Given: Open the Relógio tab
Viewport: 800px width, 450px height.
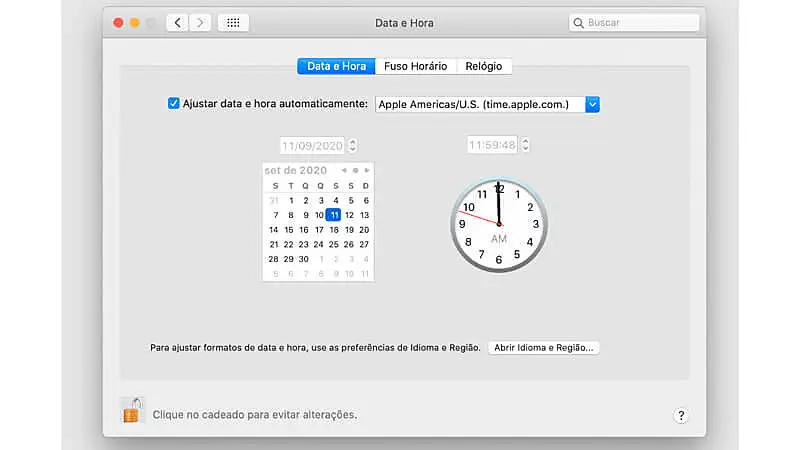Looking at the screenshot, I should (x=484, y=66).
